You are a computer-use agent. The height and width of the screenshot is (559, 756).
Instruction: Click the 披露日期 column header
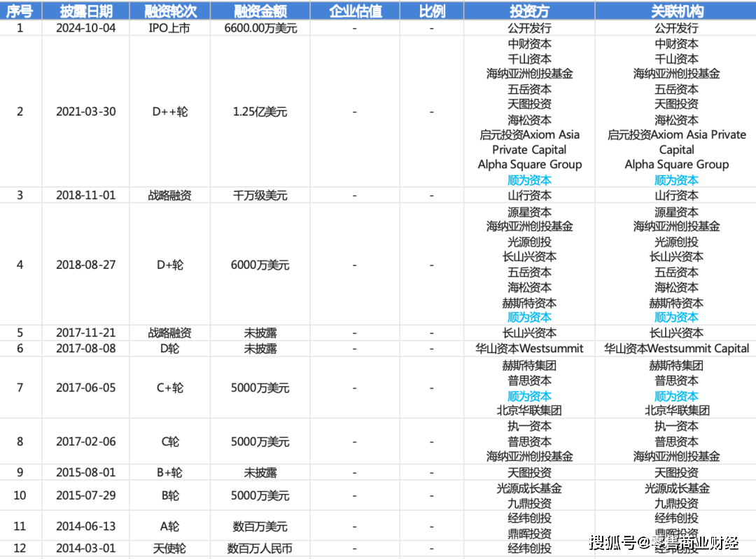[86, 11]
